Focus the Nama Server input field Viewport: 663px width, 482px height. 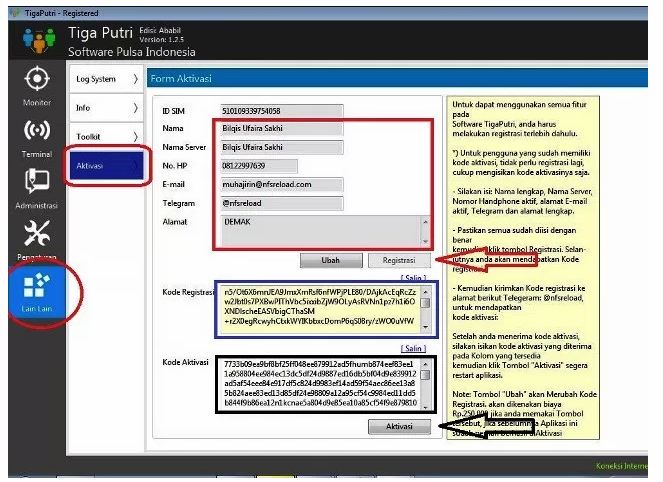pos(282,147)
